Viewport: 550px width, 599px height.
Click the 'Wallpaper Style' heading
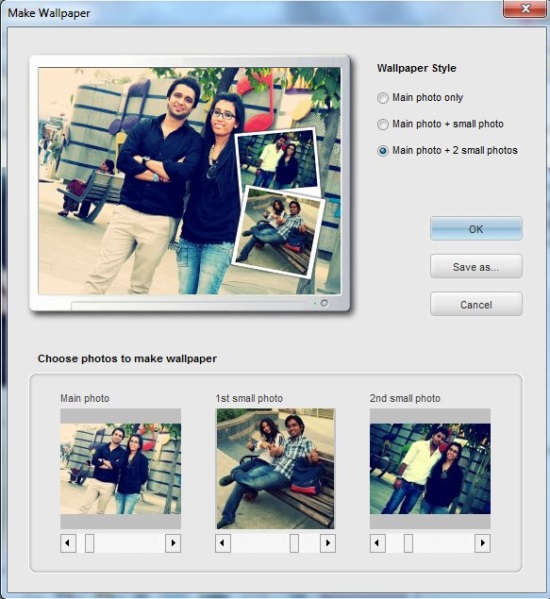[416, 68]
